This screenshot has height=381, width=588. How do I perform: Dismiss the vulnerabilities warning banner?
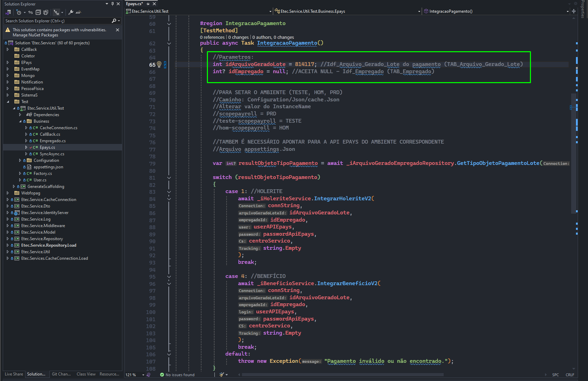(118, 30)
